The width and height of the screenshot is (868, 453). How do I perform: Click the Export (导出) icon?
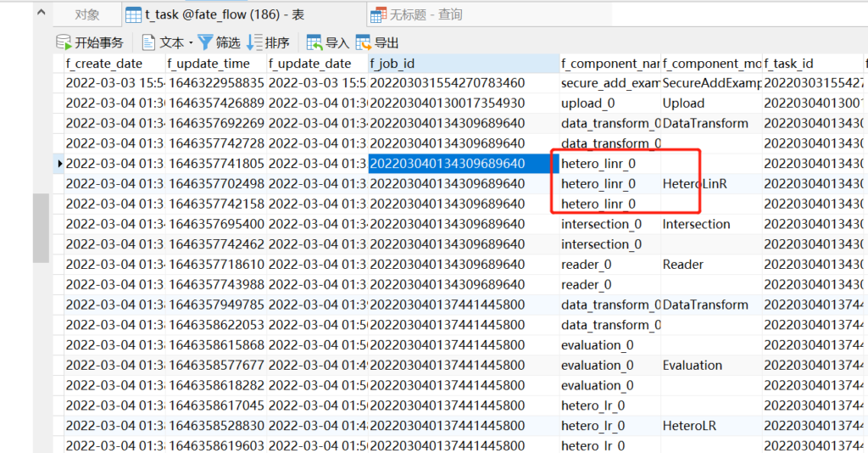click(x=364, y=42)
